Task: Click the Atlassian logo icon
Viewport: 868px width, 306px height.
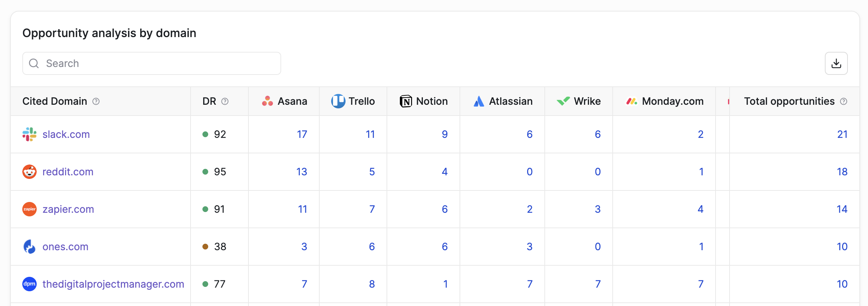Action: coord(479,101)
